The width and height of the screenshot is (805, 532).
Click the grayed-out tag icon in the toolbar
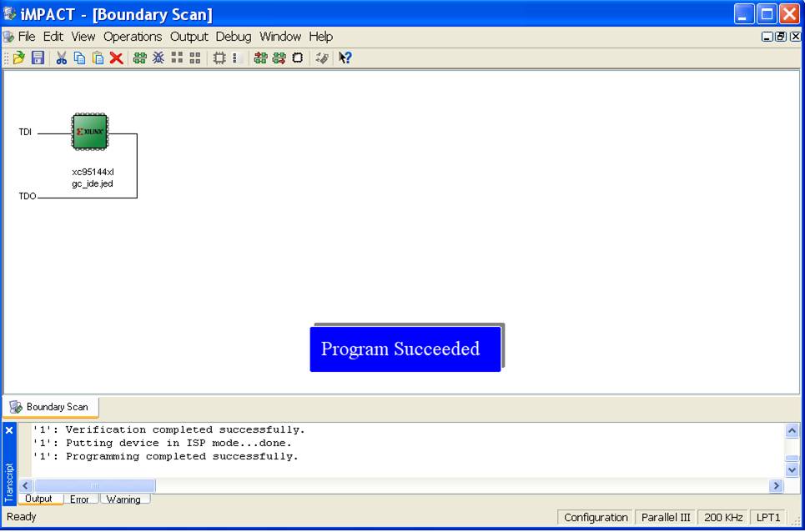(x=322, y=58)
